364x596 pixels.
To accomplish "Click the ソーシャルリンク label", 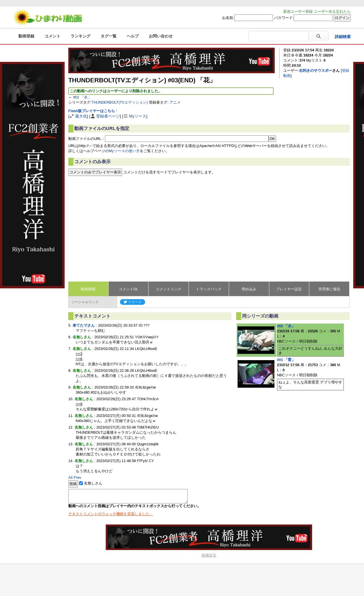I will pyautogui.click(x=85, y=302).
